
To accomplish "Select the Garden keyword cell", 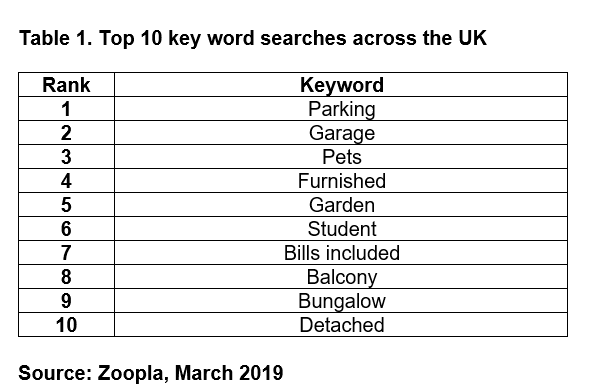I will coord(341,205).
